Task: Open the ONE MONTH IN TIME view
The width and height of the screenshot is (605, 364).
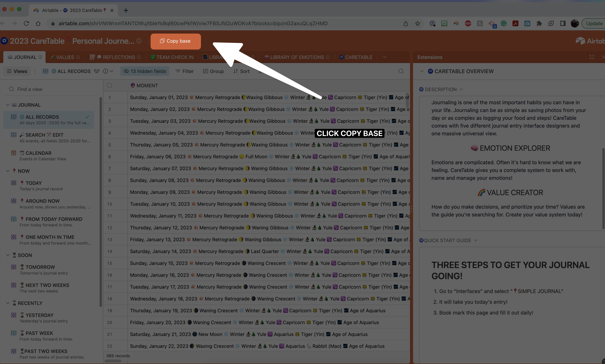Action: click(x=49, y=240)
